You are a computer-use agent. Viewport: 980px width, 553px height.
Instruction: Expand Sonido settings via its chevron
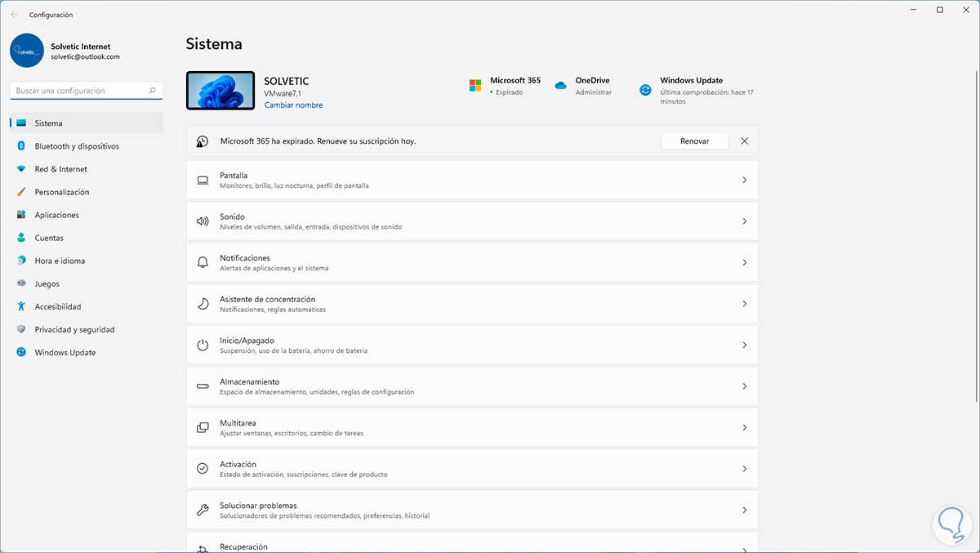point(744,221)
